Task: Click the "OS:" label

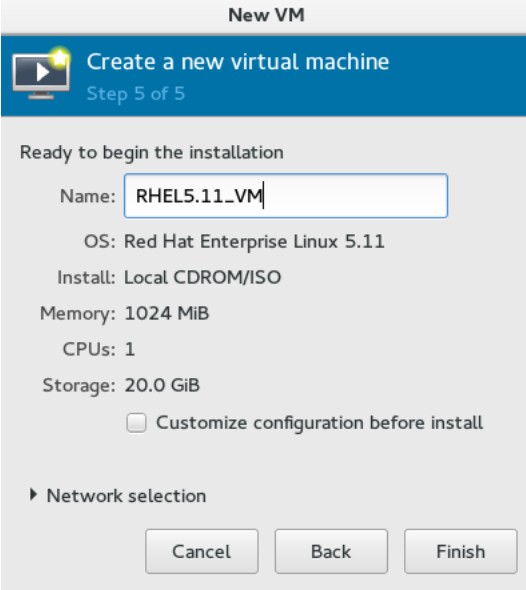Action: pos(100,242)
